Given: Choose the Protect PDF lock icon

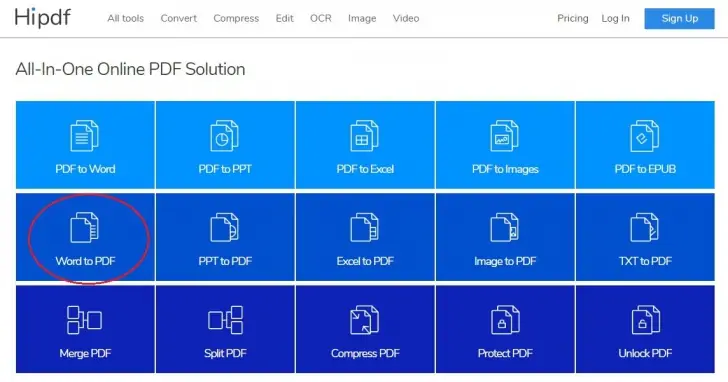Looking at the screenshot, I should click(505, 320).
